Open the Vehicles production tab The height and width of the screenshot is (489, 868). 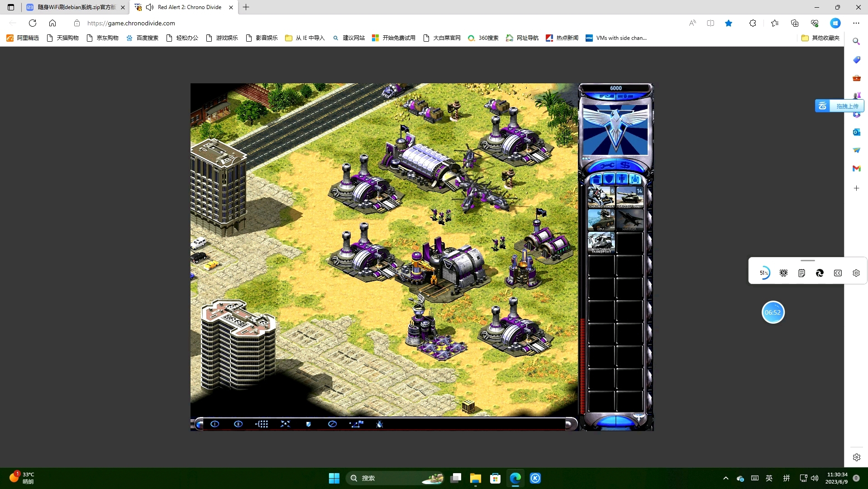pos(635,179)
